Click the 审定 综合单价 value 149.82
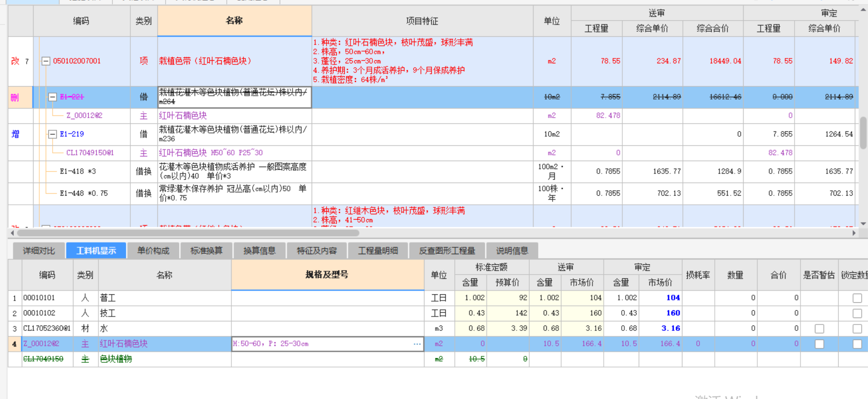The height and width of the screenshot is (399, 868). (x=841, y=61)
